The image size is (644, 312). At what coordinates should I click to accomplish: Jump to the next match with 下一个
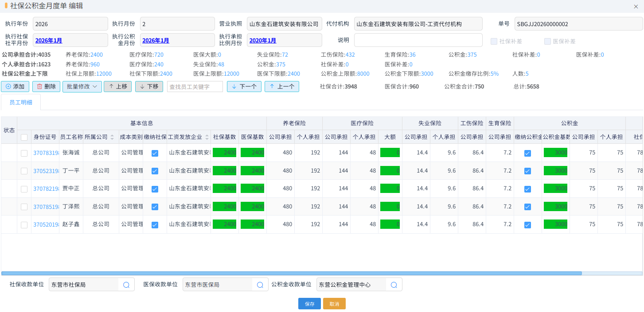(244, 86)
